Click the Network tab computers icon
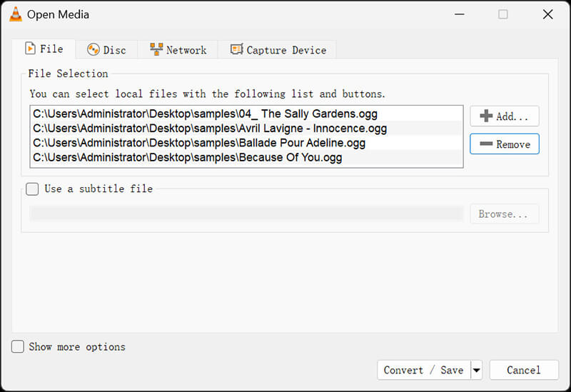 tap(156, 49)
